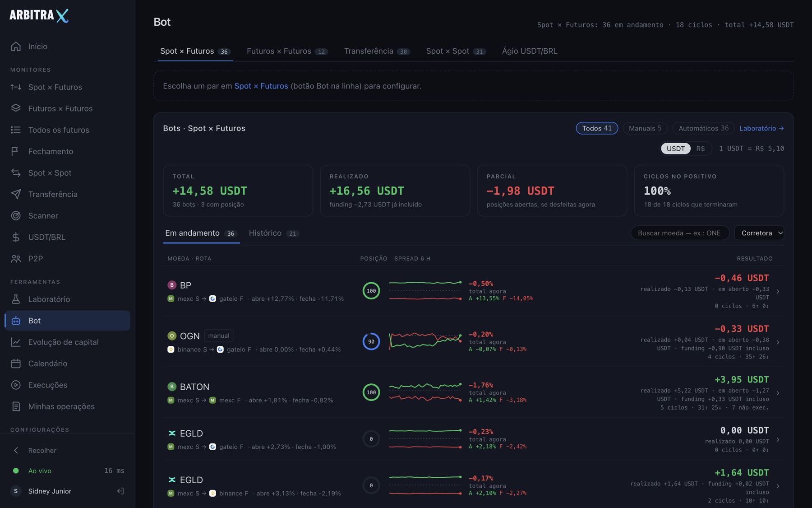This screenshot has width=812, height=508.
Task: Expand the EGLD gateio row chevron
Action: click(778, 440)
